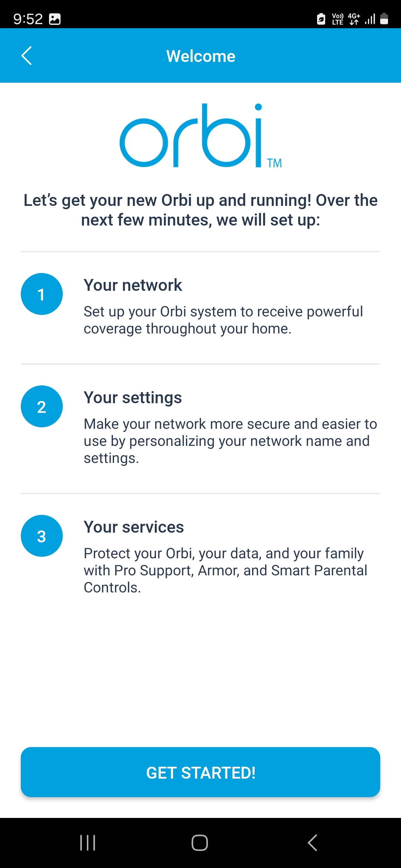Tap the back arrow in Welcome header
Image resolution: width=401 pixels, height=868 pixels.
26,56
